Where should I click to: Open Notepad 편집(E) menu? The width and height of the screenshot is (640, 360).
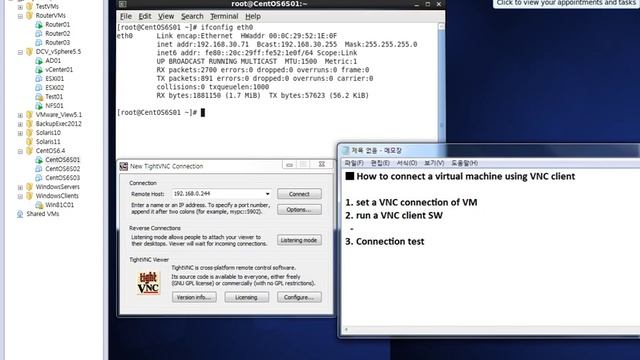click(380, 163)
